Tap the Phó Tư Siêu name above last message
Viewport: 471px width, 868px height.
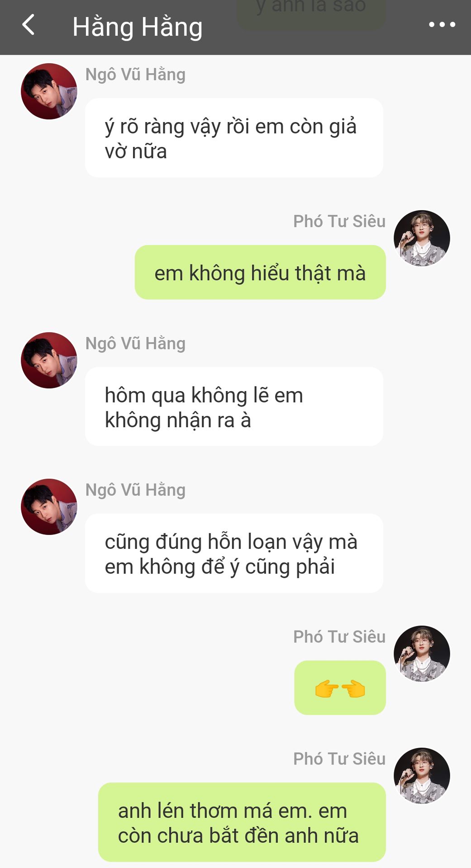(339, 759)
